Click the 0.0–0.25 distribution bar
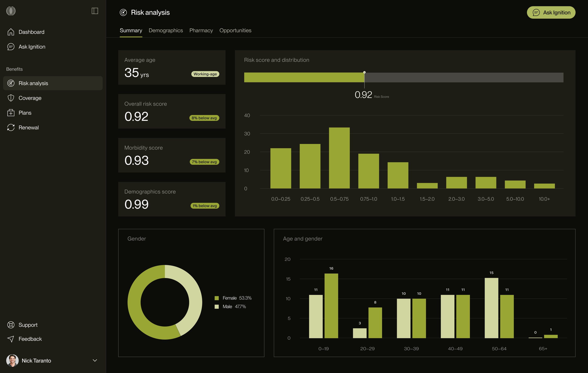The image size is (588, 373). 281,168
